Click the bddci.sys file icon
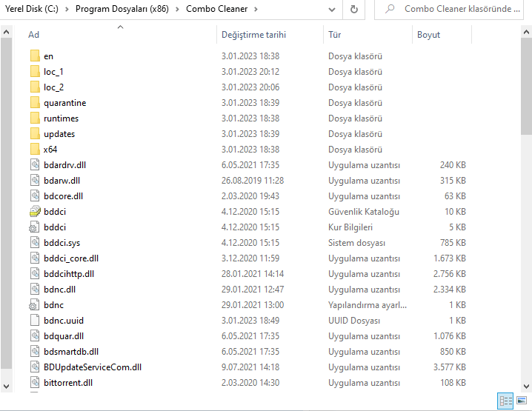The height and width of the screenshot is (411, 532). coord(35,243)
